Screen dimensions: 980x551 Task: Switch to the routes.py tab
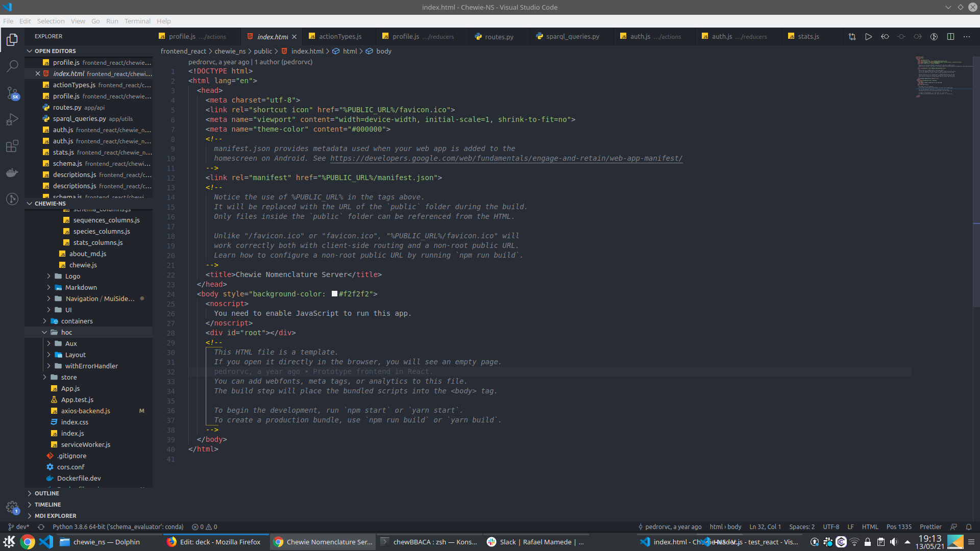click(499, 37)
